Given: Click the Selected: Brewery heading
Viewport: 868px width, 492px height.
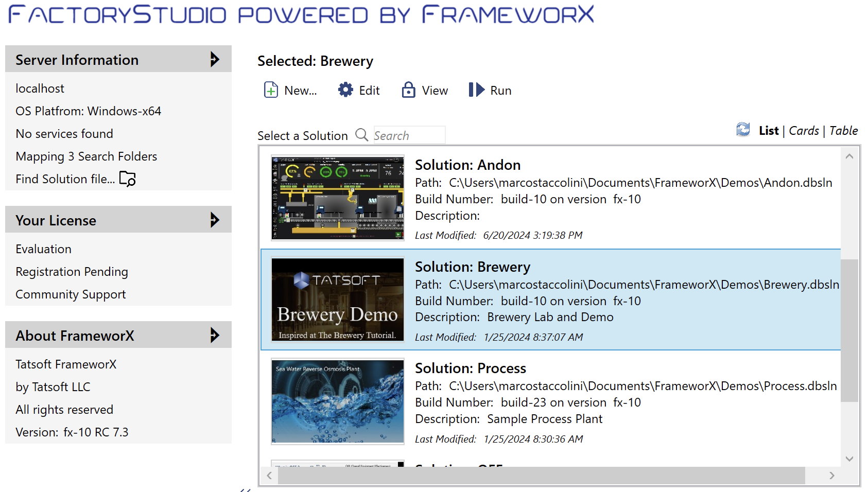Looking at the screenshot, I should click(316, 61).
